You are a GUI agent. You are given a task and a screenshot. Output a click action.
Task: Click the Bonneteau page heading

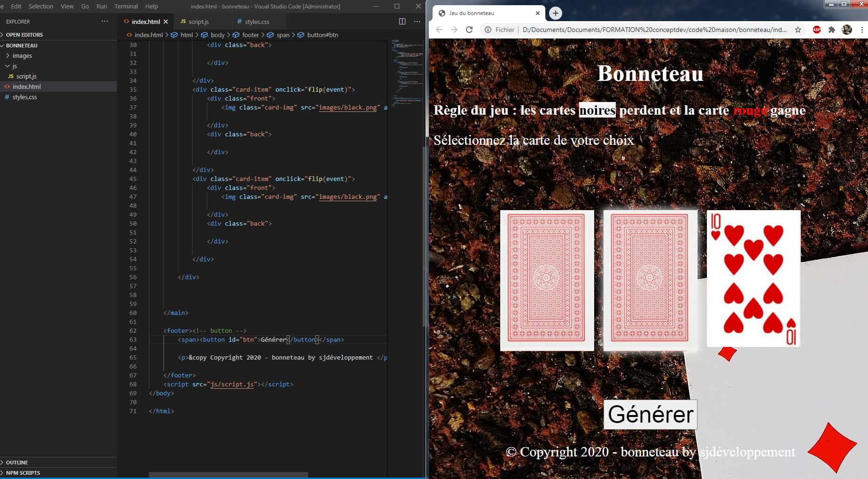click(x=650, y=73)
